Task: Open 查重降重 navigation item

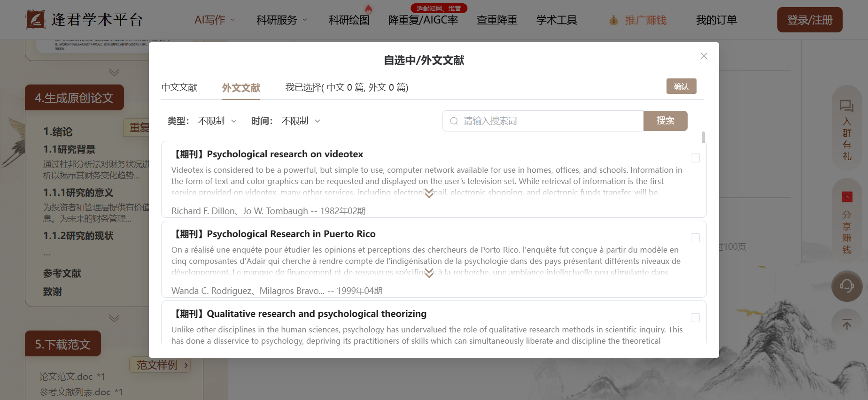Action: 497,20
